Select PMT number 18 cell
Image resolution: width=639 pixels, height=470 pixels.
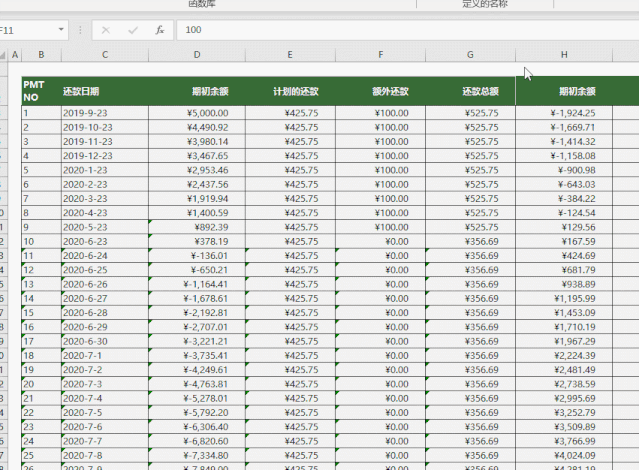pos(41,355)
